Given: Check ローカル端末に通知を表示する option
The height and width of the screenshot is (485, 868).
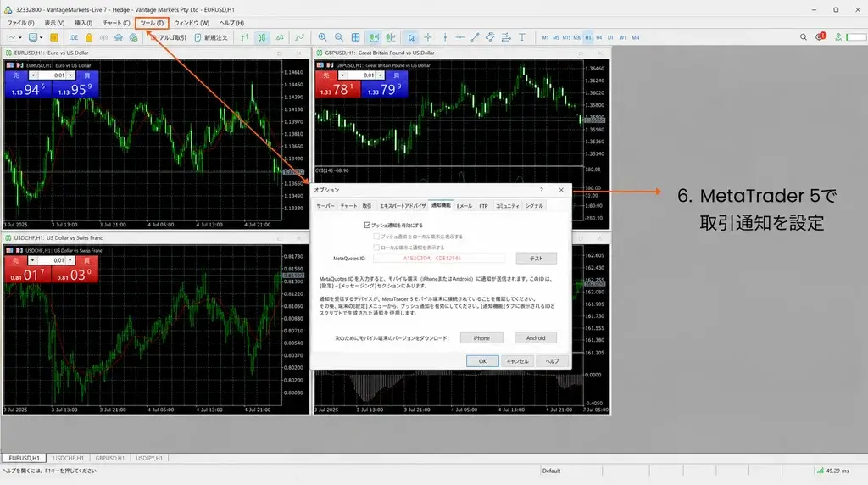Looking at the screenshot, I should pyautogui.click(x=376, y=248).
